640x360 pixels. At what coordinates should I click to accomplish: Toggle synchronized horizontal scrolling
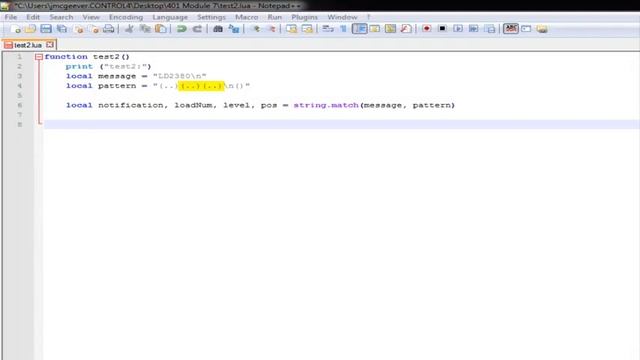[307, 29]
